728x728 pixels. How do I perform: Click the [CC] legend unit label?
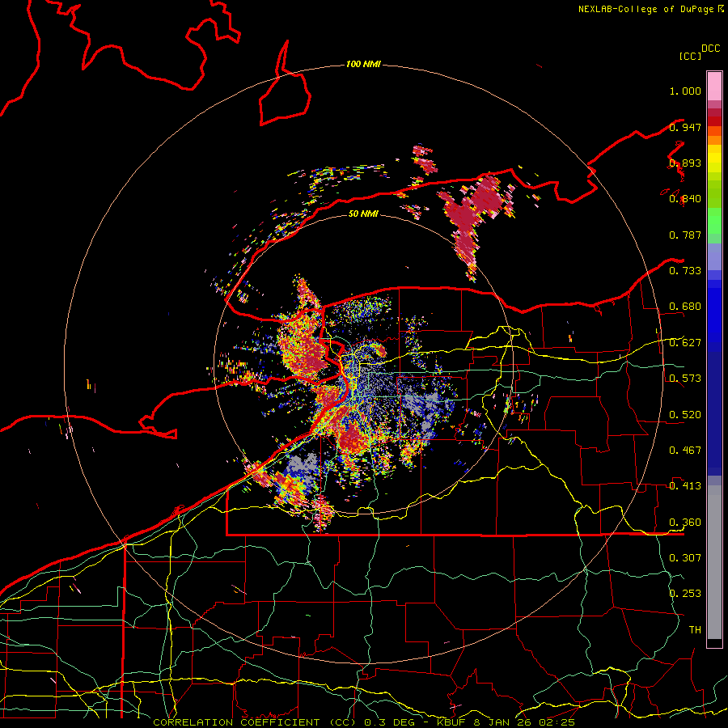pos(691,56)
